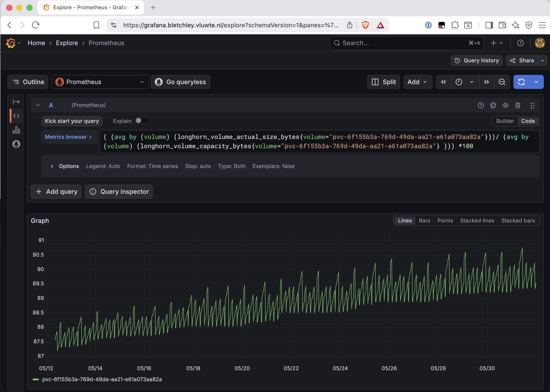Open the time picker clock icon

coord(459,82)
